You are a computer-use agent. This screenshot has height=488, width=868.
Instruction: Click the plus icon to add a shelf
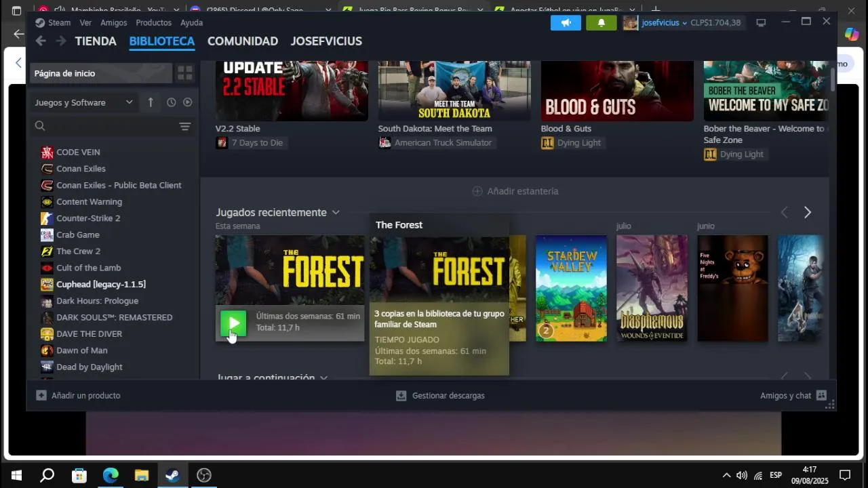click(x=477, y=192)
